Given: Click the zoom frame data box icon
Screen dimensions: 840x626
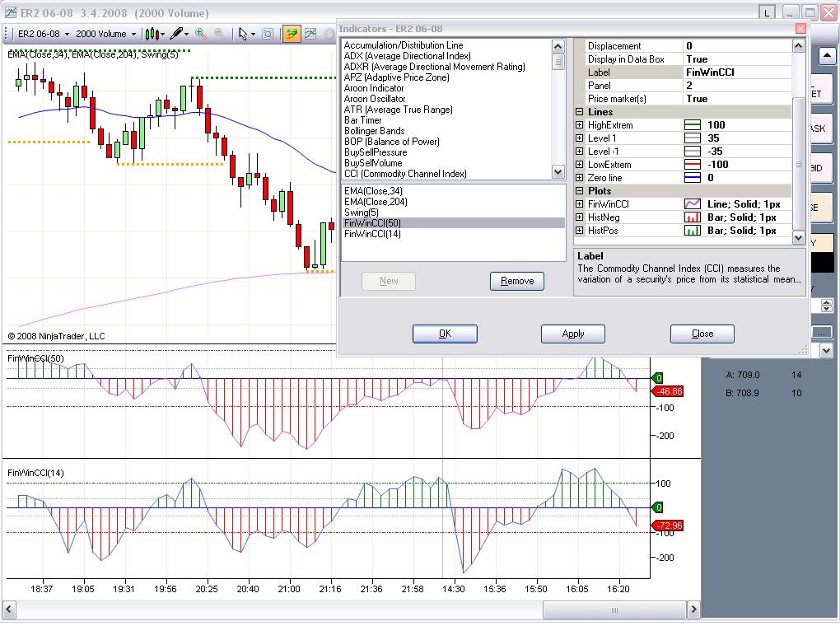Looking at the screenshot, I should [x=268, y=34].
